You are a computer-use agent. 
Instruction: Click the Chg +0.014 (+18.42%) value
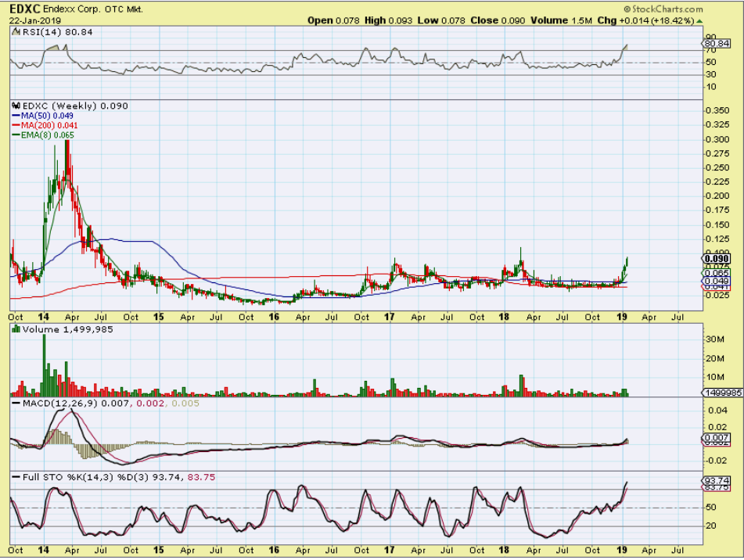pos(645,20)
